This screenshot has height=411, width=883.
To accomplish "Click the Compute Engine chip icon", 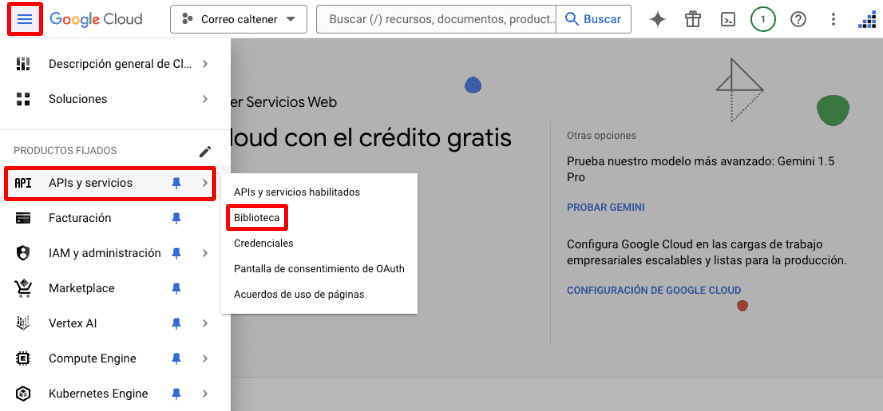I will point(23,359).
